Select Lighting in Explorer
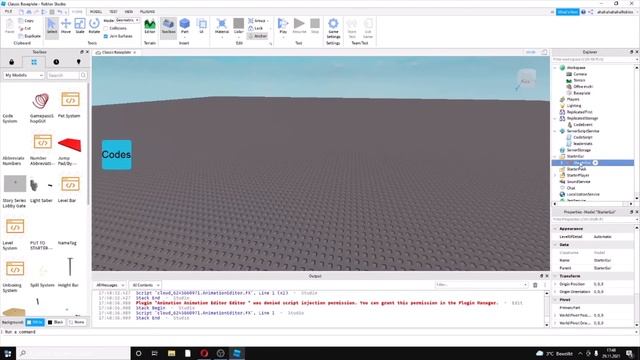 coord(573,106)
